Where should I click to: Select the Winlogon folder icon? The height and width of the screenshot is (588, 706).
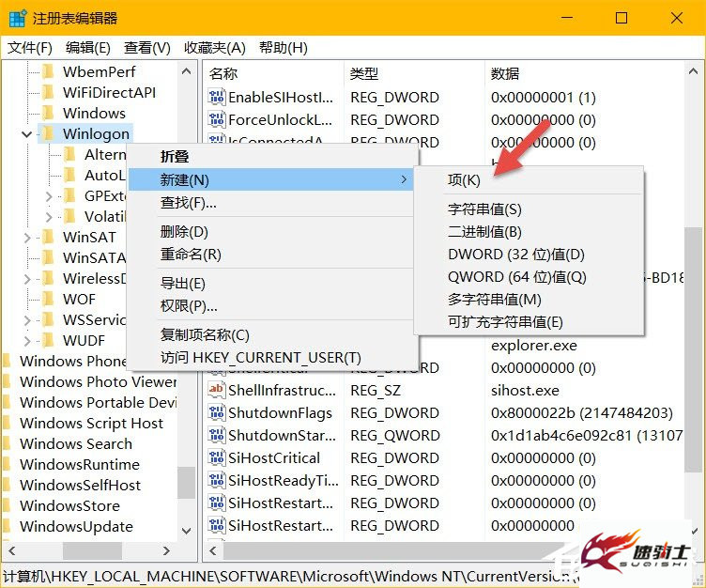pyautogui.click(x=47, y=134)
